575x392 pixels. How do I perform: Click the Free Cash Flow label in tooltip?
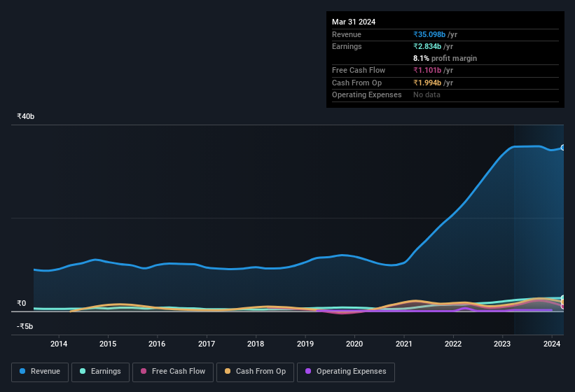pos(359,70)
